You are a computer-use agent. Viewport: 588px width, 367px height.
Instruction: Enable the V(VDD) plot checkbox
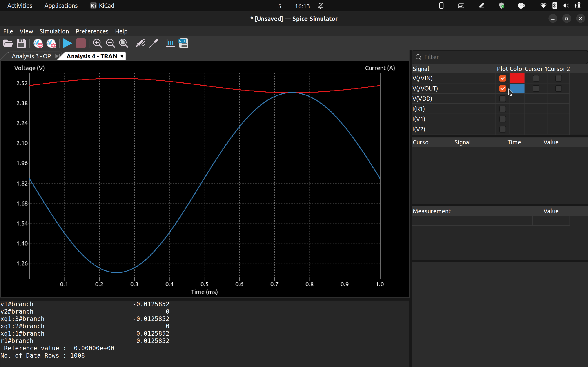(502, 99)
